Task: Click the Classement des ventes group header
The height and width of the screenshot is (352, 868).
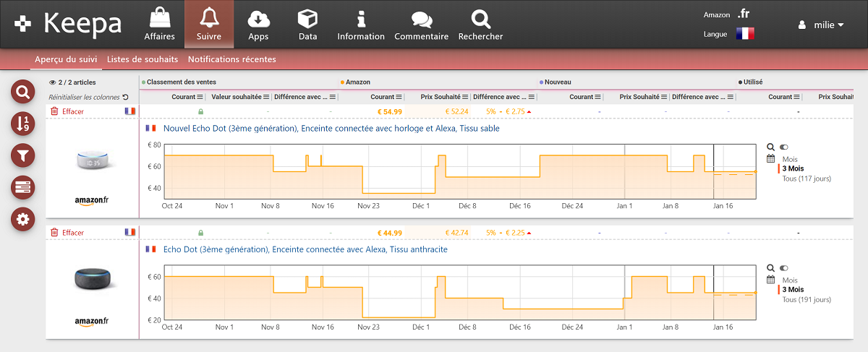Action: [x=181, y=82]
